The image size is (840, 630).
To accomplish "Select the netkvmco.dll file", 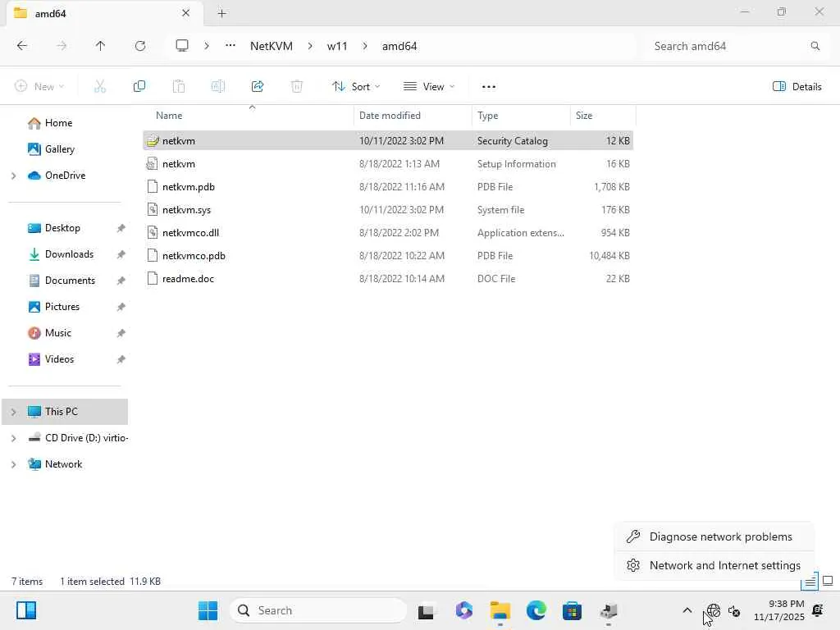I will (388, 233).
